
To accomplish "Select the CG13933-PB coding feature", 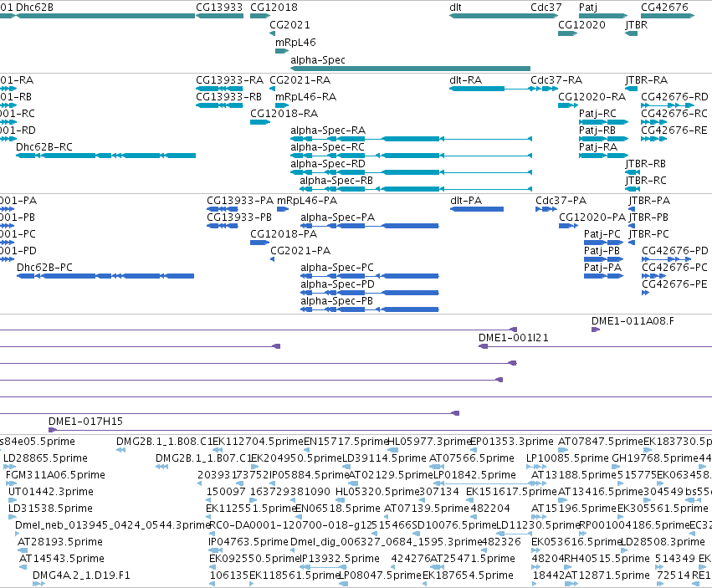I will [223, 226].
